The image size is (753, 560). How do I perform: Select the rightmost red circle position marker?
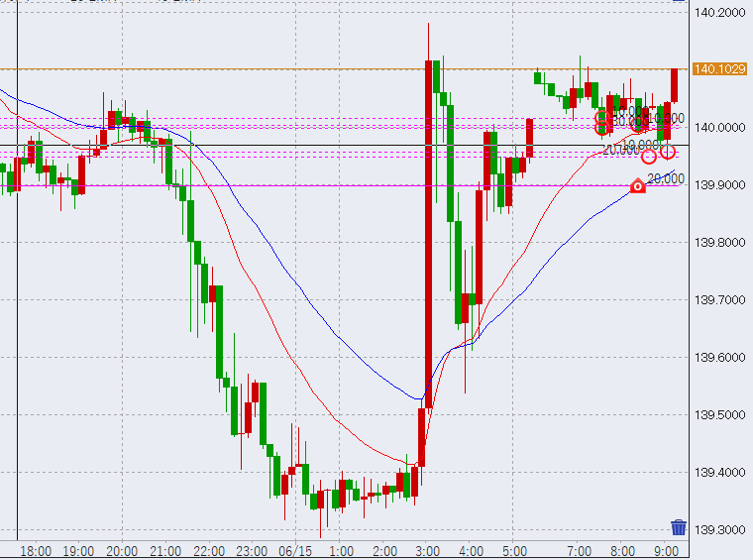668,152
